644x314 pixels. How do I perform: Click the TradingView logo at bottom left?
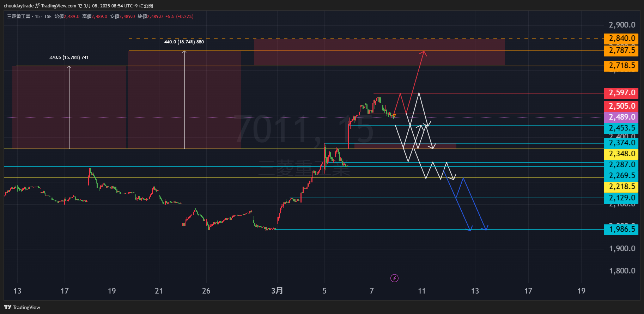pos(22,307)
